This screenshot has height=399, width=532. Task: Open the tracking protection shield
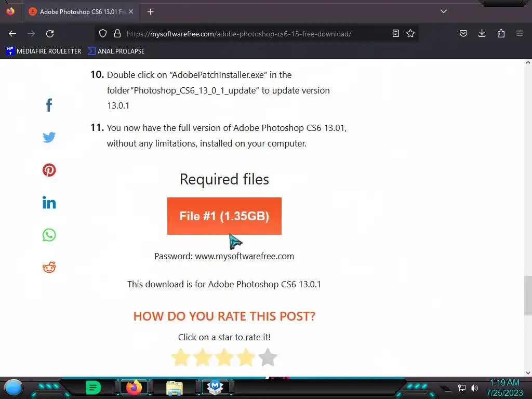[x=103, y=34]
